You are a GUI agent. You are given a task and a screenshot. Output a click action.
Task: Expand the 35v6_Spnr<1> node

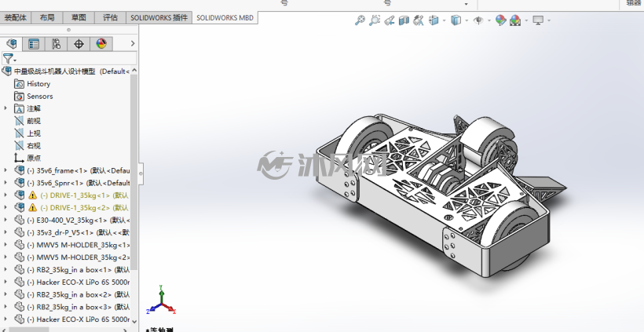5,183
